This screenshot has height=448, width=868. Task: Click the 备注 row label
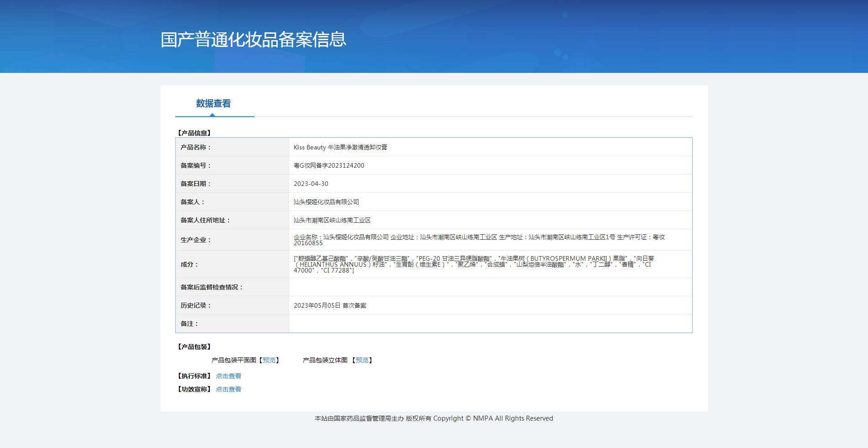(x=189, y=324)
